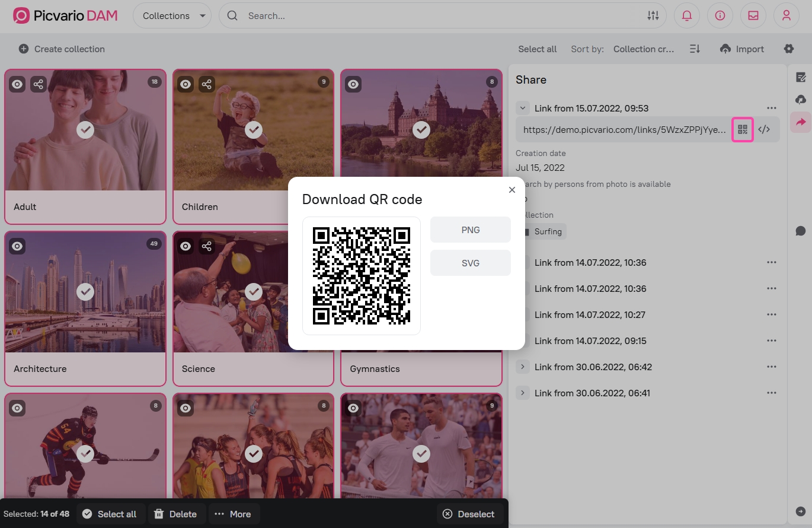The image size is (812, 528).
Task: Click the Picvario DAM logo
Action: [65, 16]
